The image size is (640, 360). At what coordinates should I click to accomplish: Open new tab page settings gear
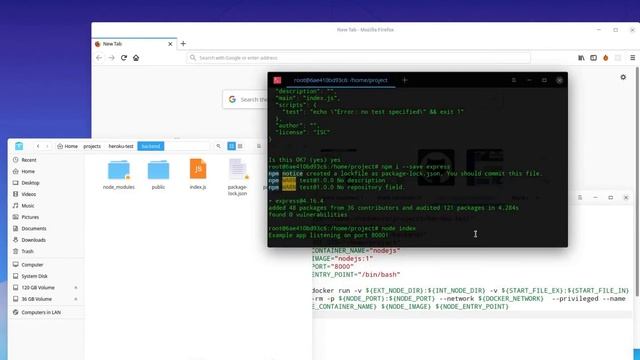[x=623, y=77]
